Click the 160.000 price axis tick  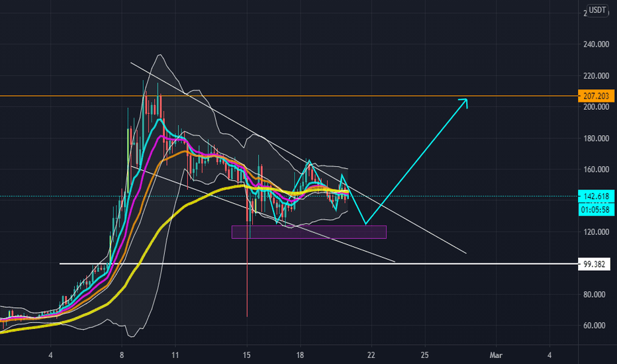596,169
